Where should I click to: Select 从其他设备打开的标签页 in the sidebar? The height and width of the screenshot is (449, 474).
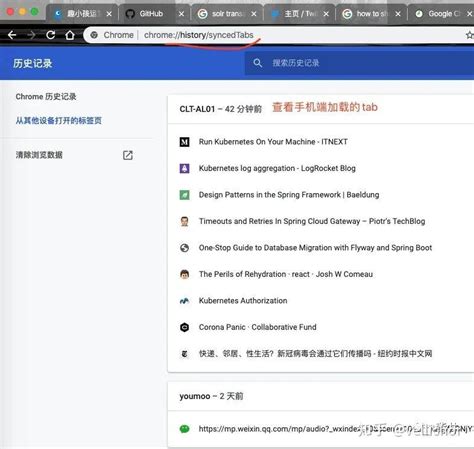59,120
